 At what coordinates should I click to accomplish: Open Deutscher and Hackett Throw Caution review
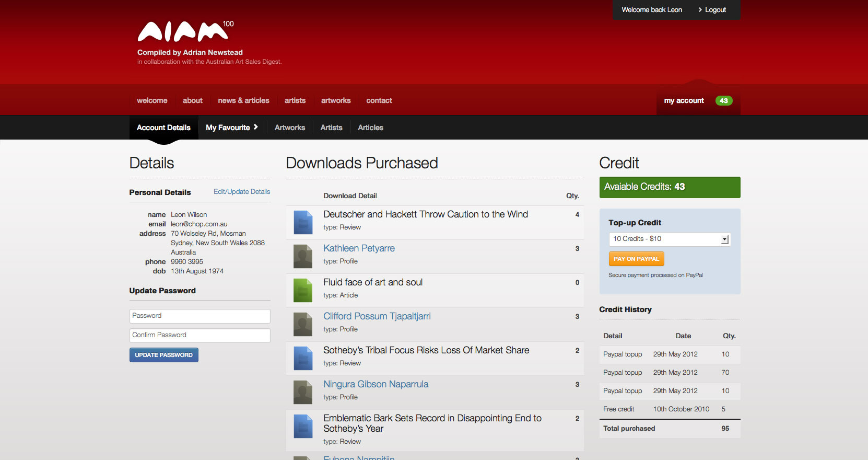(426, 214)
